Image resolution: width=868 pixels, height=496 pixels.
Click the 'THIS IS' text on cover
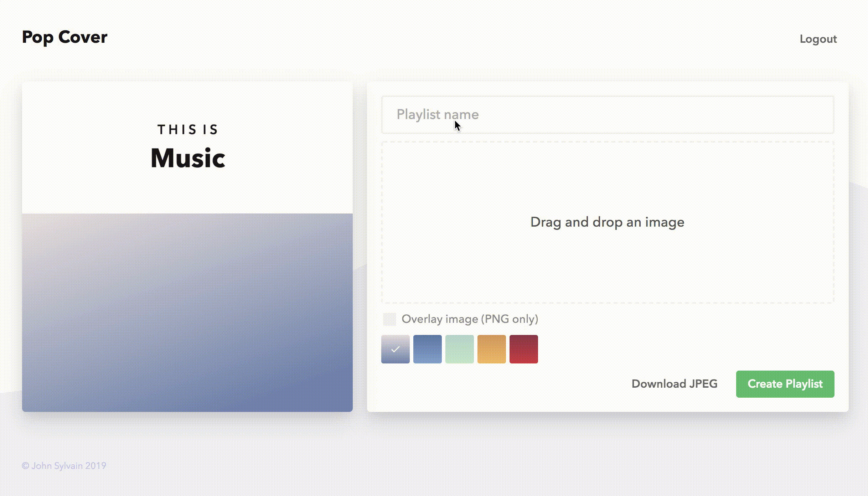click(x=188, y=129)
